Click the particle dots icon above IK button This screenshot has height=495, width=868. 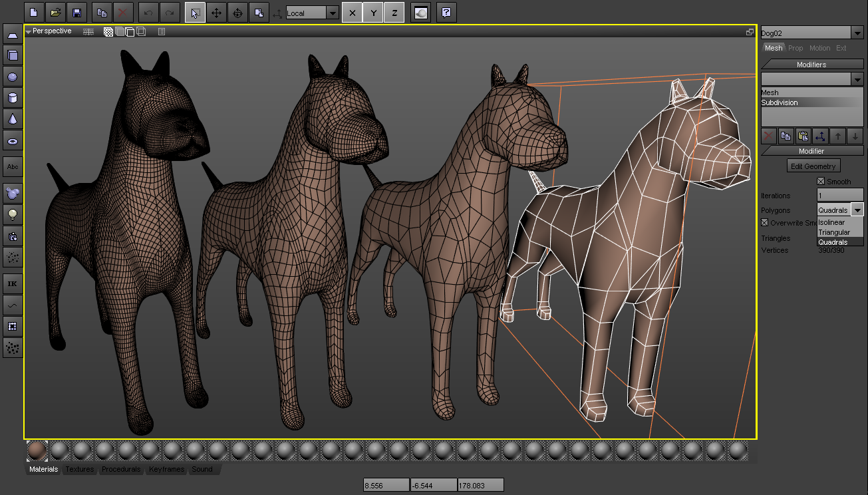click(x=12, y=257)
